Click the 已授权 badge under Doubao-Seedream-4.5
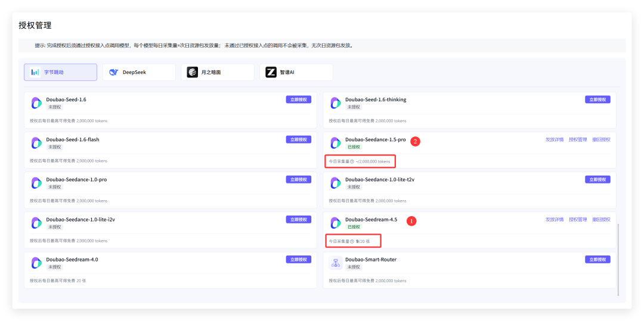 [x=354, y=227]
